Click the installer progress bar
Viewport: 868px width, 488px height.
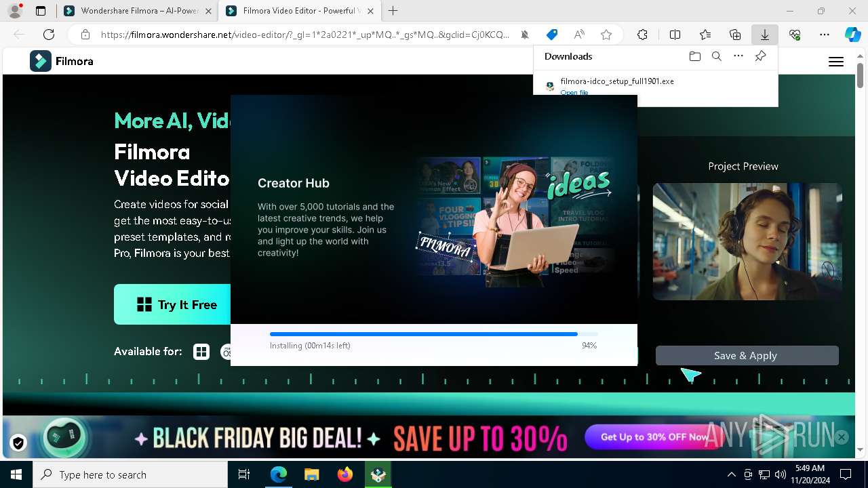pos(434,334)
